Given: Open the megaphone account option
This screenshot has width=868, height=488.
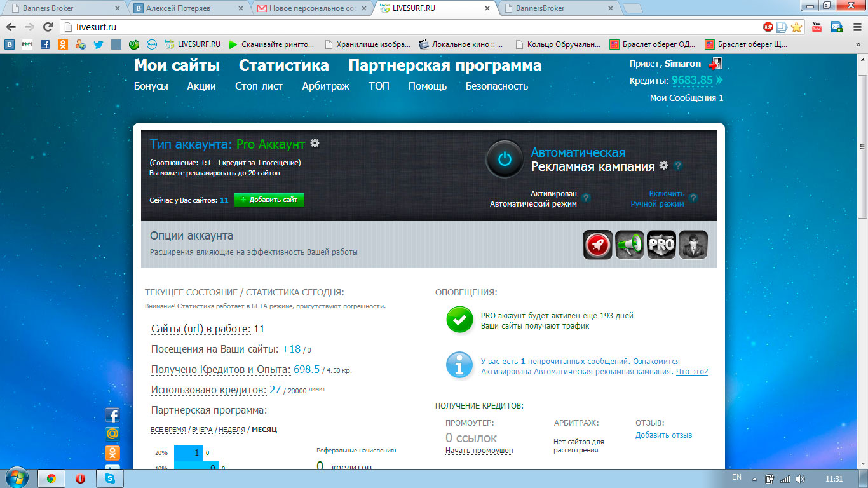Looking at the screenshot, I should point(630,245).
